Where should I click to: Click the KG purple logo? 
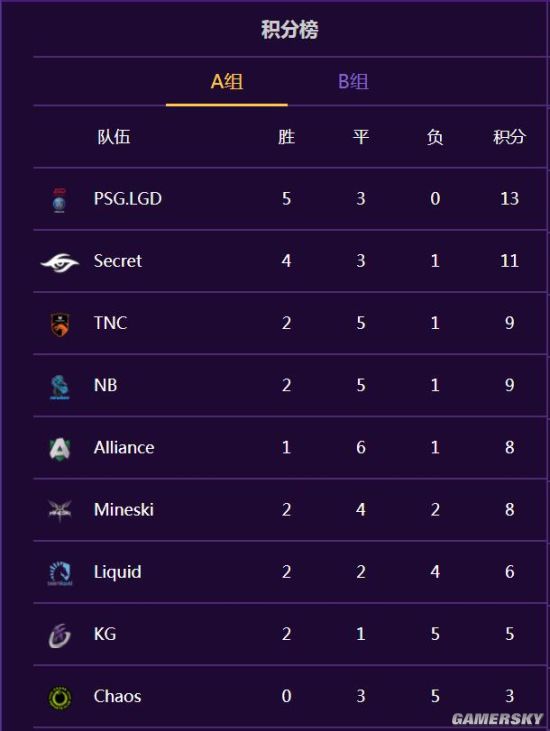pyautogui.click(x=60, y=635)
